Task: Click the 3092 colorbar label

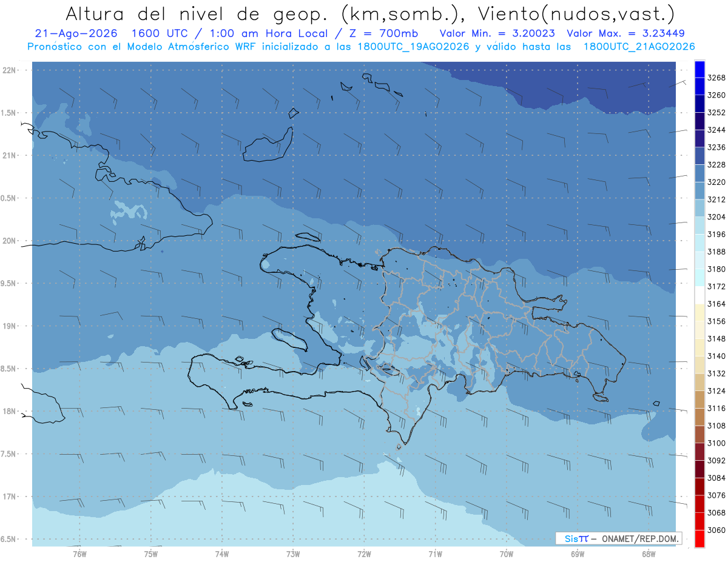Action: 716,461
